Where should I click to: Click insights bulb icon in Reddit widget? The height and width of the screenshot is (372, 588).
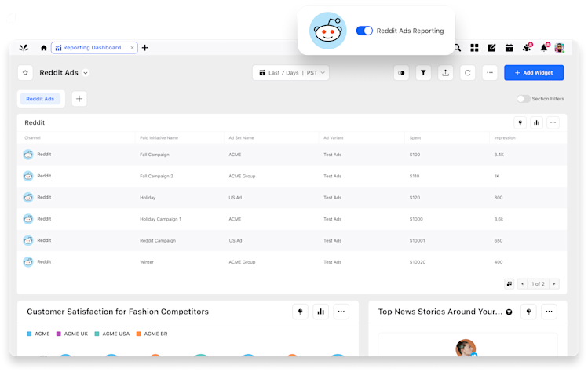click(x=520, y=122)
